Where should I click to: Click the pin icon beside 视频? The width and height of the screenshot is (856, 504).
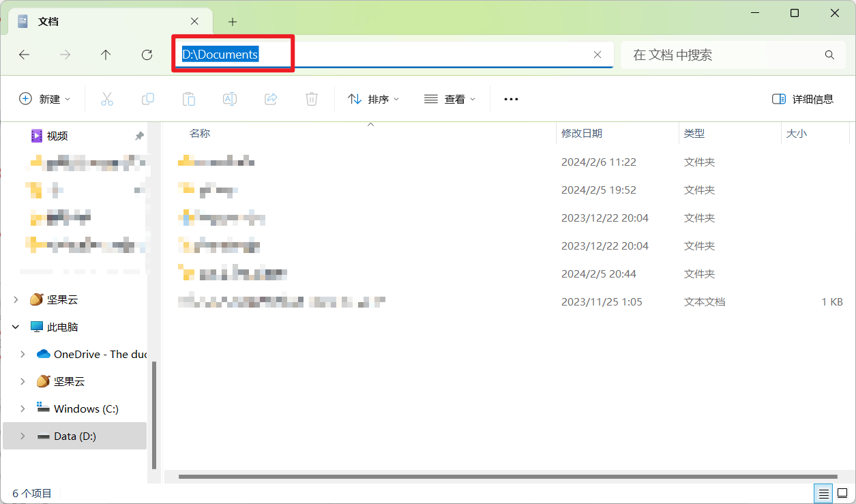point(140,136)
